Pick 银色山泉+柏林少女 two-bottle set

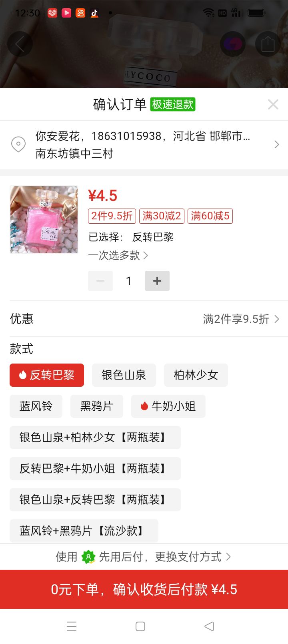[95, 437]
